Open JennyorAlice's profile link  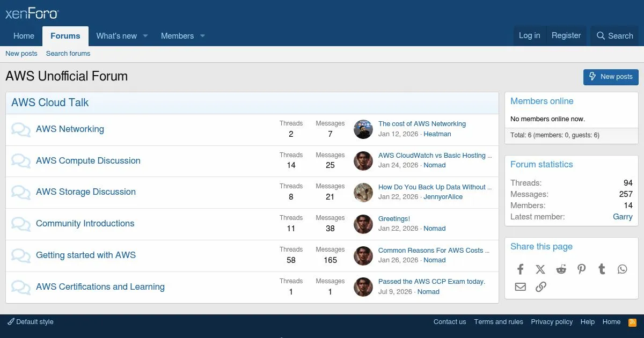[x=443, y=197]
